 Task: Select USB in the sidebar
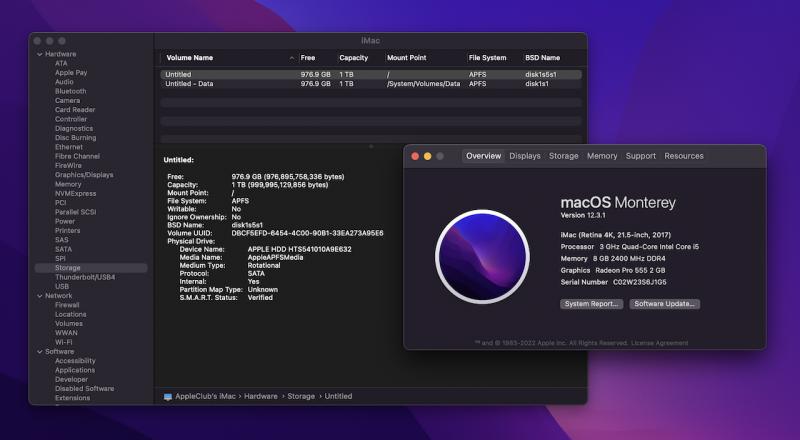coord(62,286)
